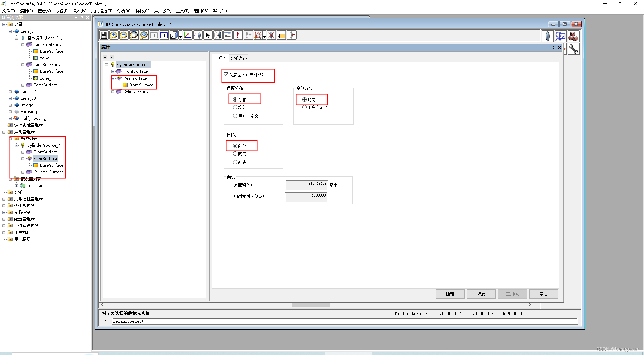This screenshot has height=355, width=644.
Task: Switch to the 光线追迹 tab in properties
Action: 238,58
